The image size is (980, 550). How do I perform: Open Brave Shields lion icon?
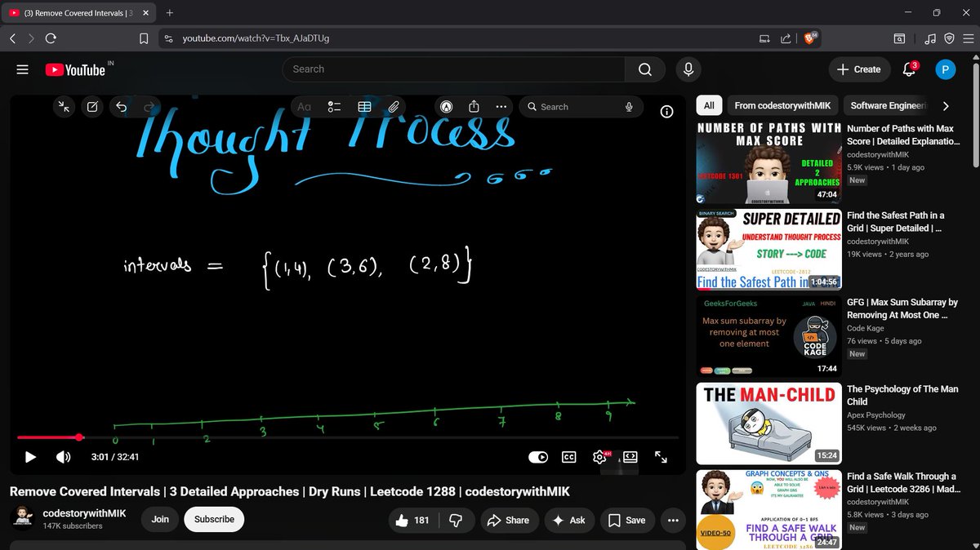pos(810,38)
